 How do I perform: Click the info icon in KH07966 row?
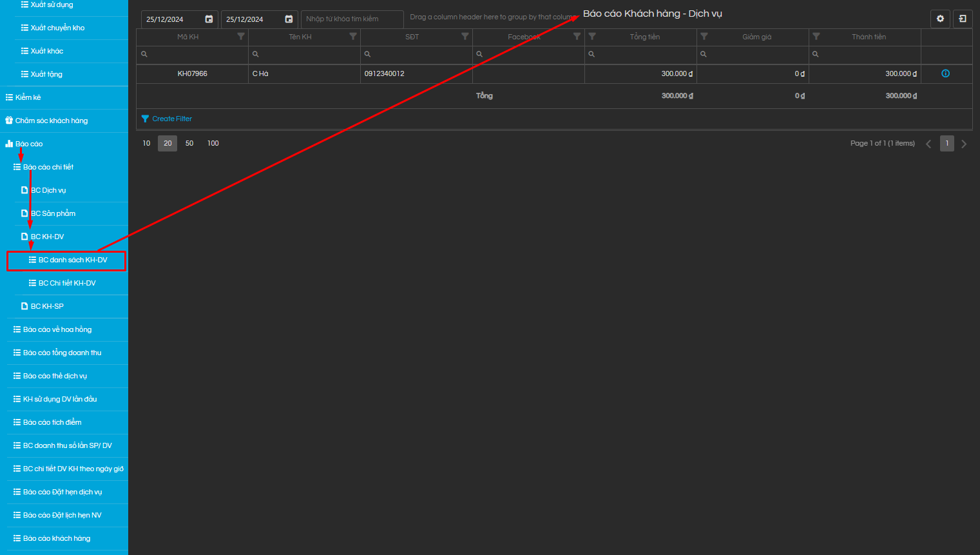pyautogui.click(x=945, y=73)
